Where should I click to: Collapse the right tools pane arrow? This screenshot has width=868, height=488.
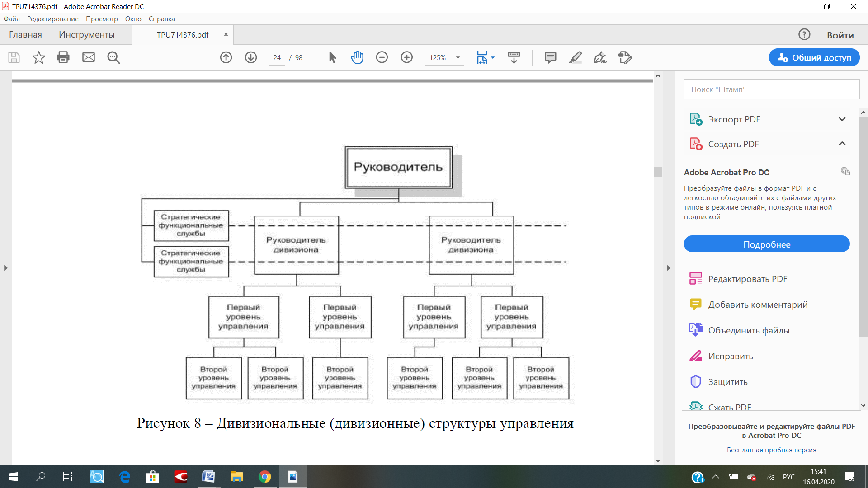668,268
